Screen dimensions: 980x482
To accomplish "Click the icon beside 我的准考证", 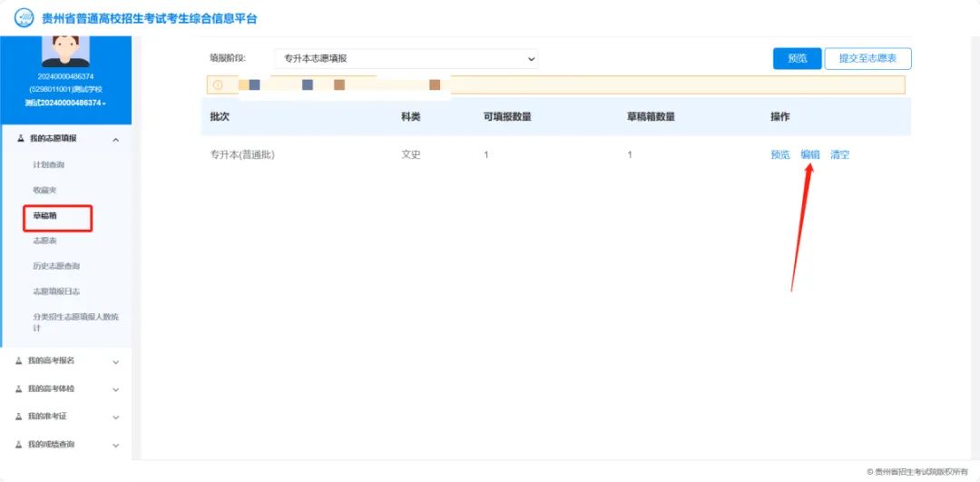I will 19,417.
